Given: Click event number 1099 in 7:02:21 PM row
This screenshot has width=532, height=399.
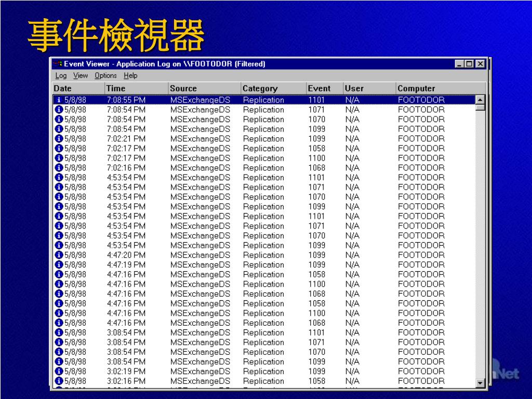Looking at the screenshot, I should click(316, 138).
